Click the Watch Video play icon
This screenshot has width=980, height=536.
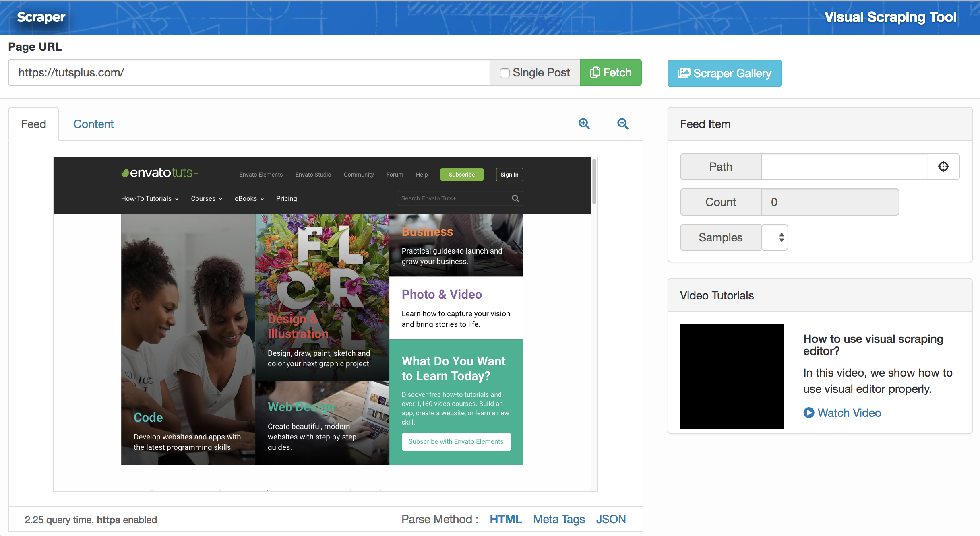(x=808, y=413)
